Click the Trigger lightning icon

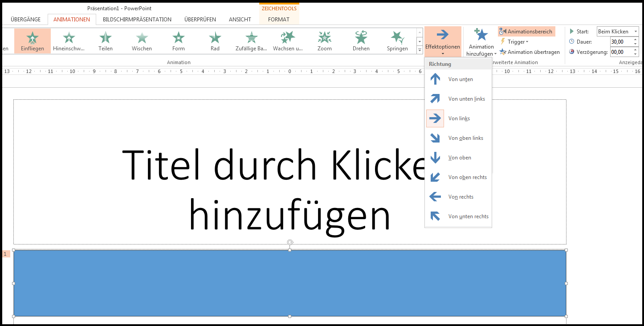503,42
